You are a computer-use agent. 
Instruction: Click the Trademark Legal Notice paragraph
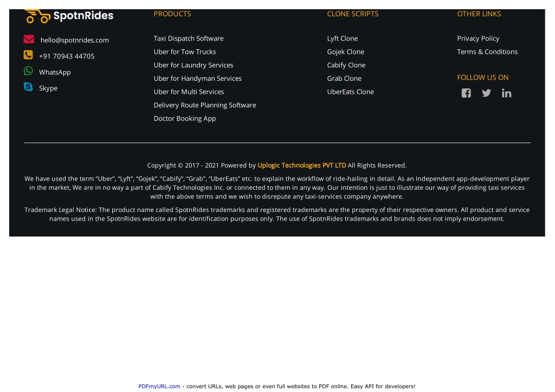click(x=277, y=214)
